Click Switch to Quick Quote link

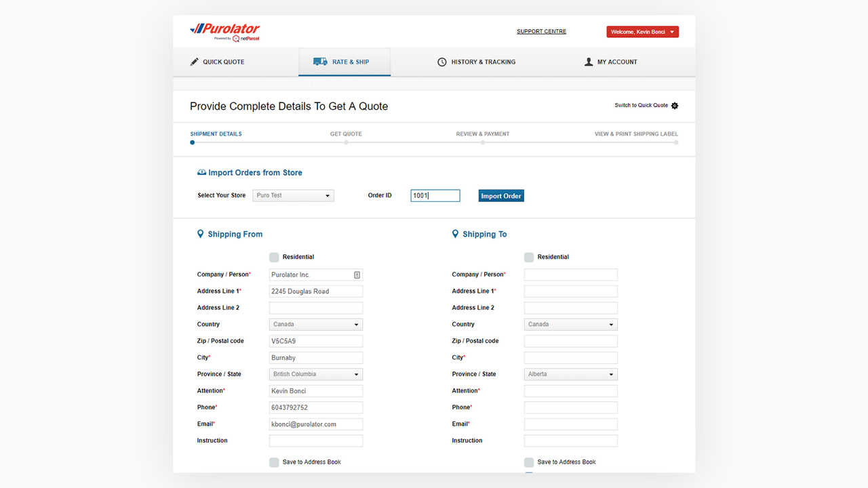click(642, 105)
